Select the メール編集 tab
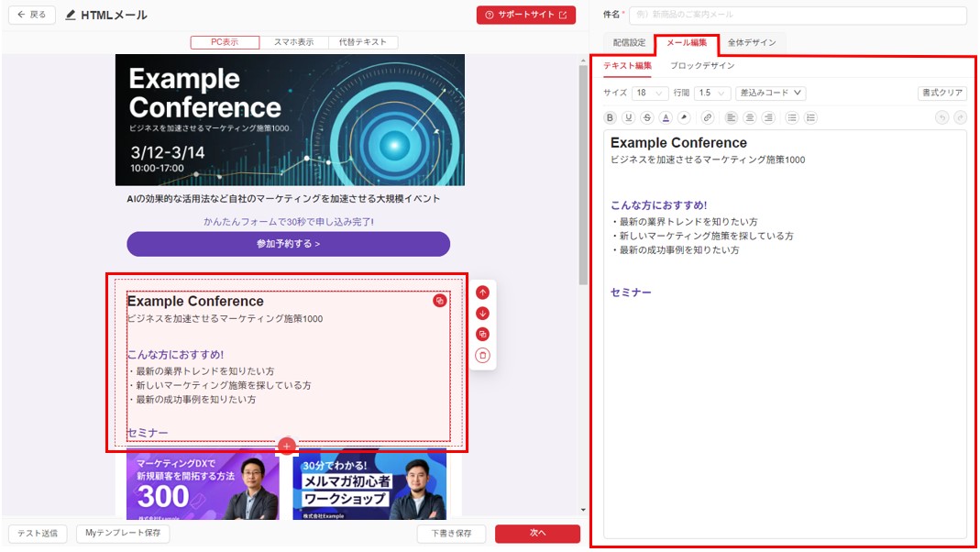This screenshot has height=552, width=980. 687,42
